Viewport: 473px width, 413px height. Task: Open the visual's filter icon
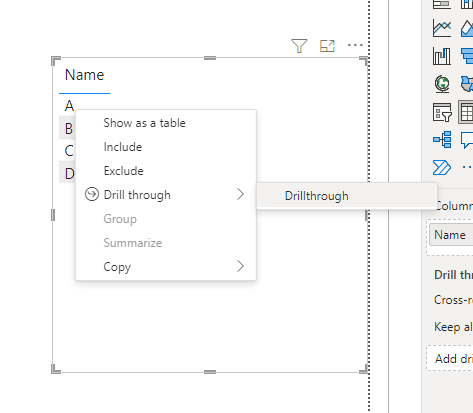299,46
